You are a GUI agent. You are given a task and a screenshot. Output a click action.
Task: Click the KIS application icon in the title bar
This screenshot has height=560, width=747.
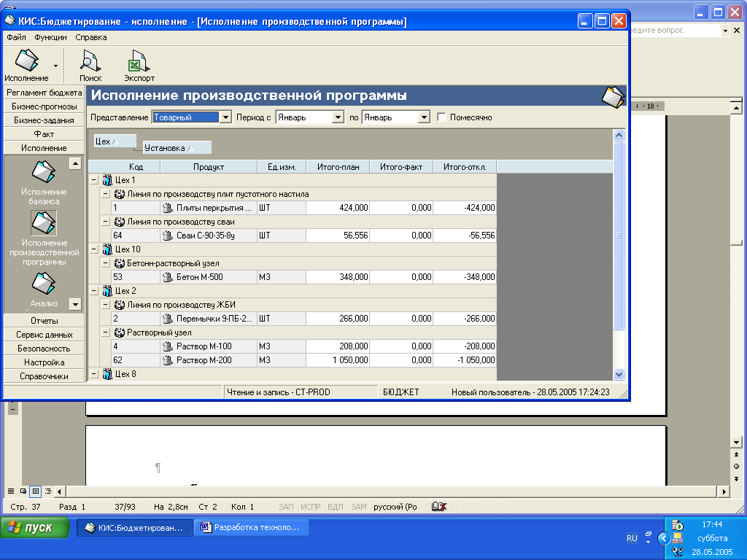pos(9,20)
